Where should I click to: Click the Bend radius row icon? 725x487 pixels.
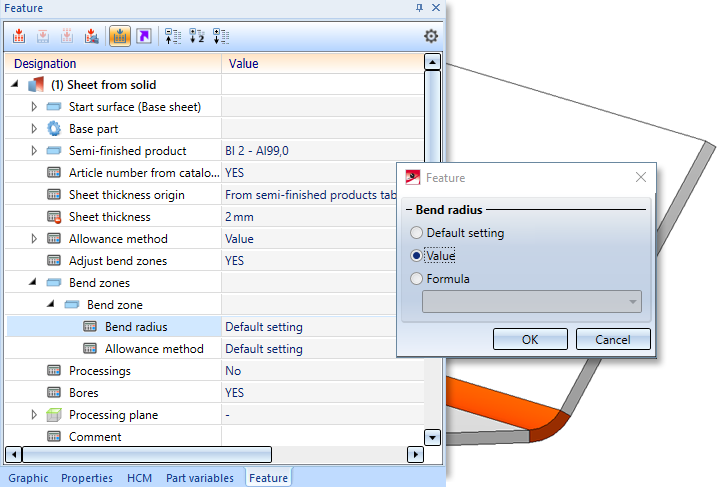90,327
